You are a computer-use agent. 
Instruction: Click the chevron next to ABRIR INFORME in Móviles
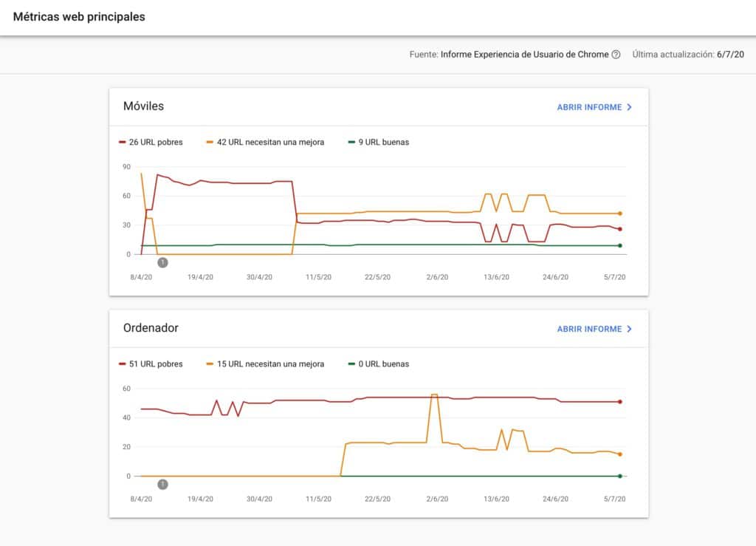[629, 106]
